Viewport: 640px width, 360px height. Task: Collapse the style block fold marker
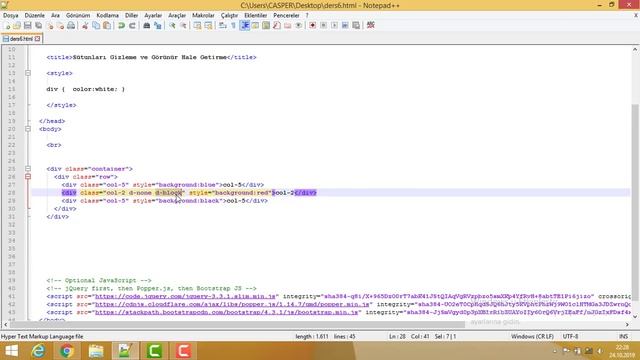28,73
